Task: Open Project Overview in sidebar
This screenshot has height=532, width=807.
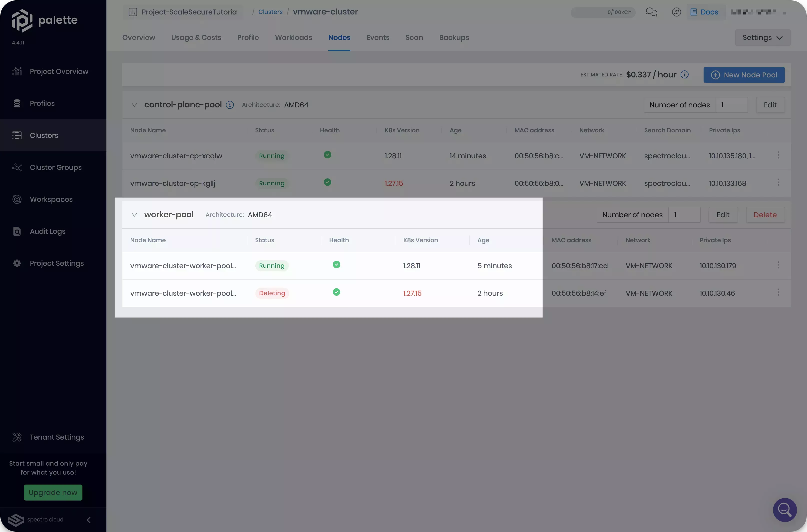Action: coord(53,71)
